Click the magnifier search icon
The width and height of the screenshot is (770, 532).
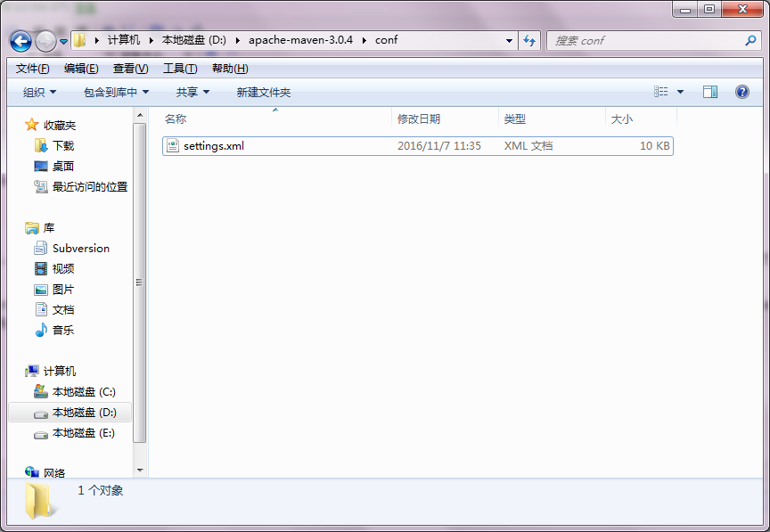point(750,41)
